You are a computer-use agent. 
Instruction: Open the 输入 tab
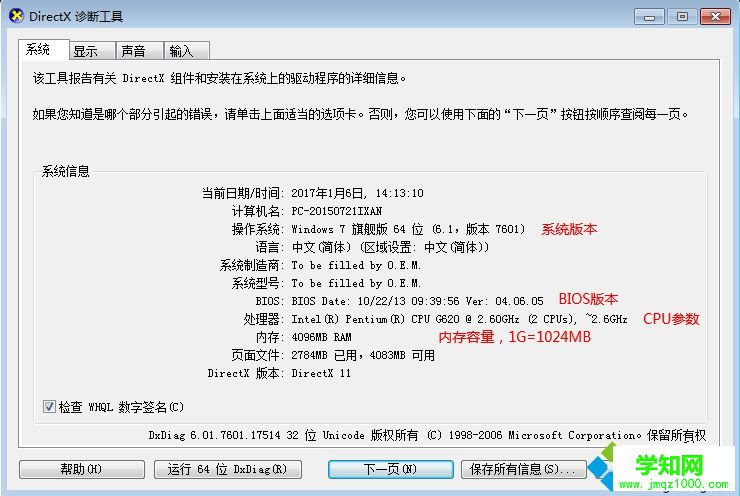[186, 51]
